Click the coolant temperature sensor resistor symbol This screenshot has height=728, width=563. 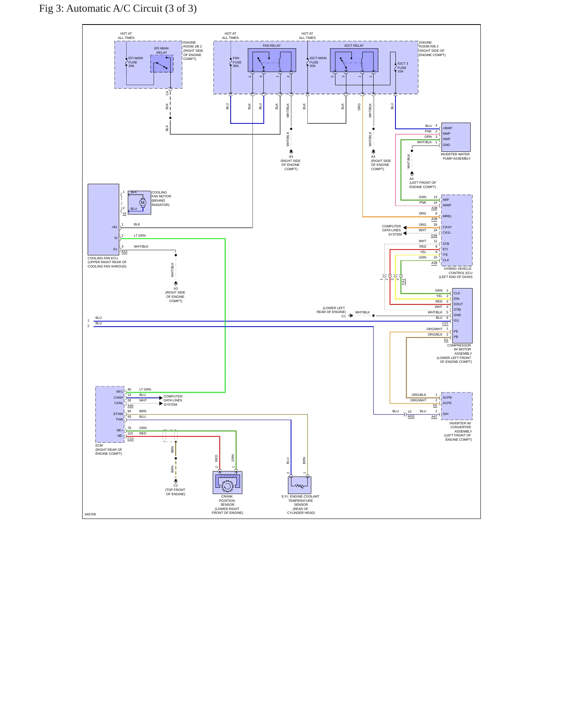pos(300,485)
